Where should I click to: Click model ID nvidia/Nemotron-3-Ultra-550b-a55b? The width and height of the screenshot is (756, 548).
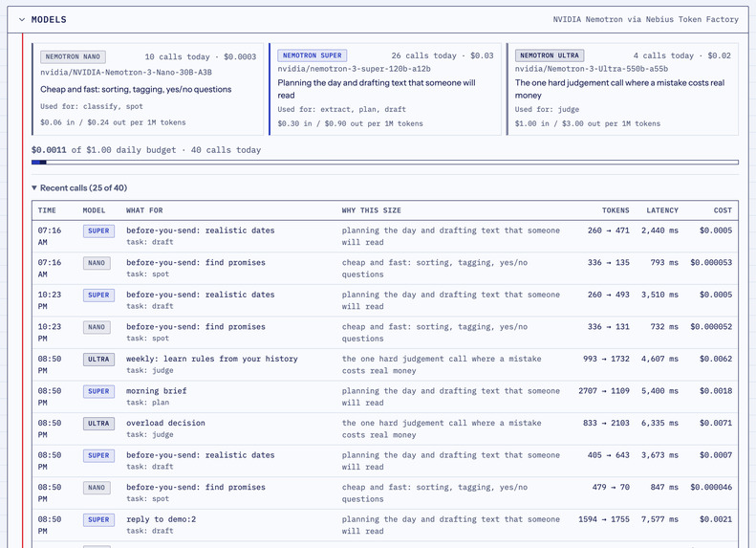pos(591,69)
